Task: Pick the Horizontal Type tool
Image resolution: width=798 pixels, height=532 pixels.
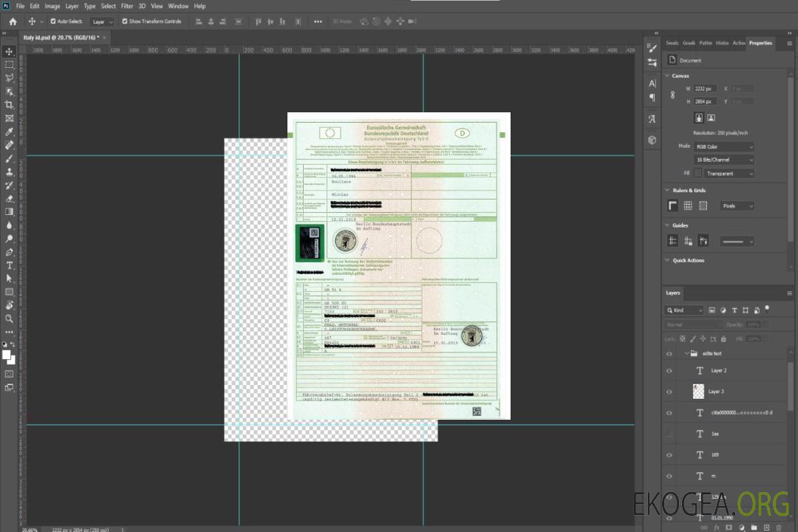Action: pos(10,265)
